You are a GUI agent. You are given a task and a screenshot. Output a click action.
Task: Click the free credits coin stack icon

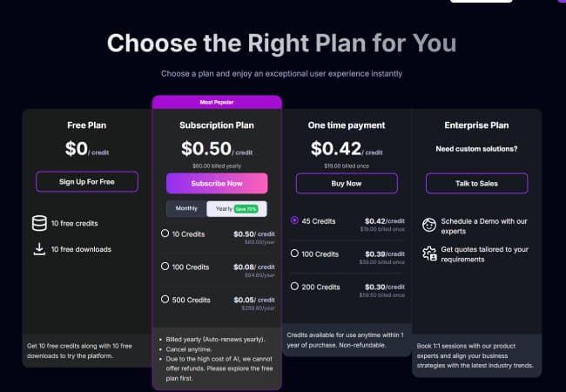coord(37,224)
